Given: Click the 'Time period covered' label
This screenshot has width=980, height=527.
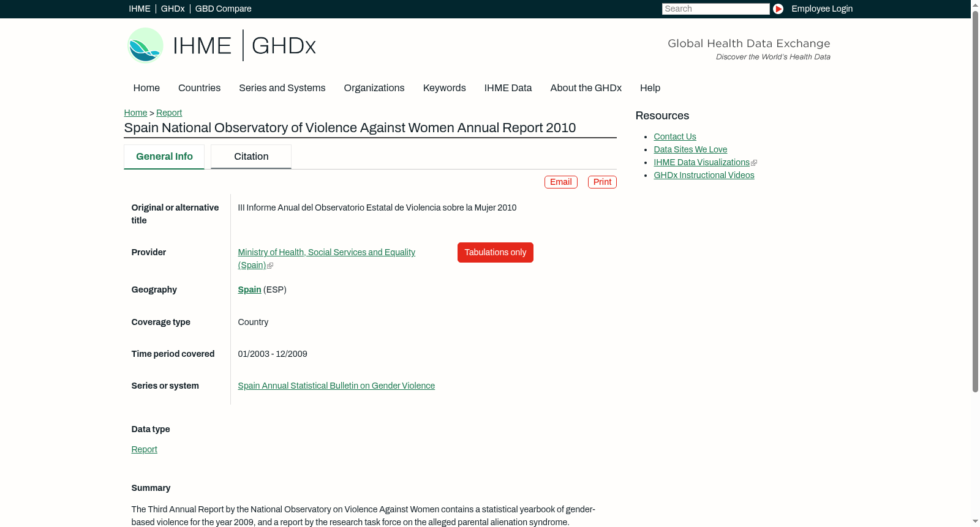Looking at the screenshot, I should point(173,354).
